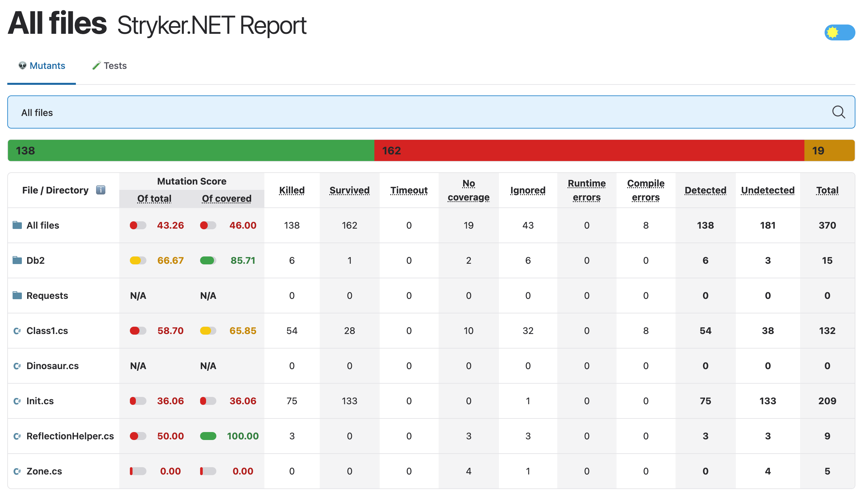
Task: Click the All files of-total progress bar 43.26
Action: [x=138, y=225]
